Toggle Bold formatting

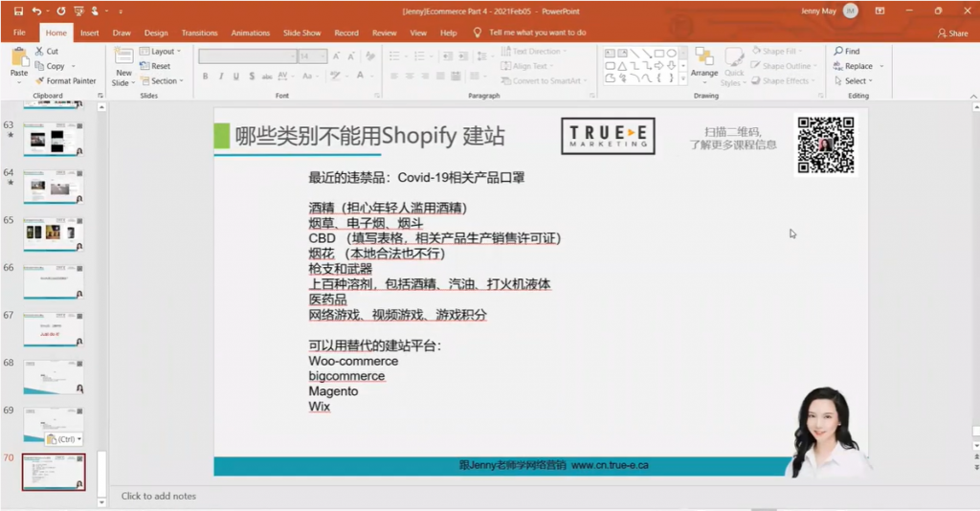(206, 76)
